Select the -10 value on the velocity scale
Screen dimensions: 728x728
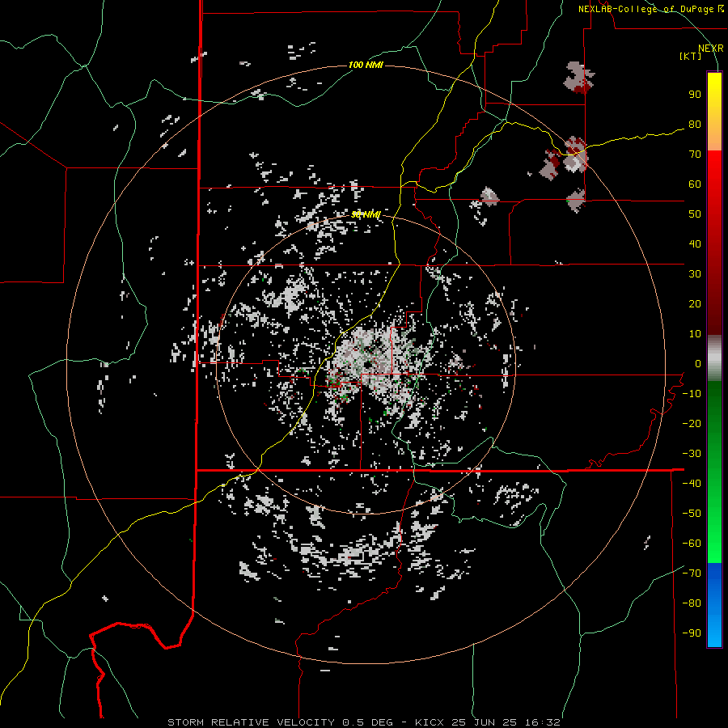(692, 394)
